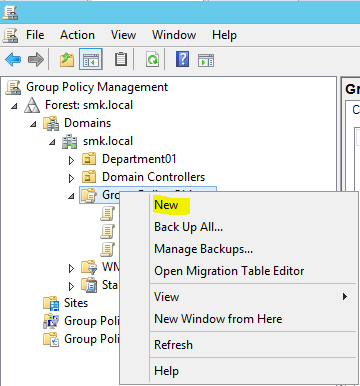
Task: Select the Forest: smk.local label
Action: point(89,105)
